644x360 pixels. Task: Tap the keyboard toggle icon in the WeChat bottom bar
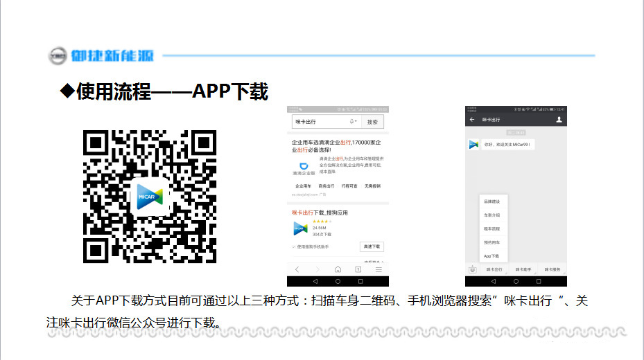pyautogui.click(x=472, y=269)
